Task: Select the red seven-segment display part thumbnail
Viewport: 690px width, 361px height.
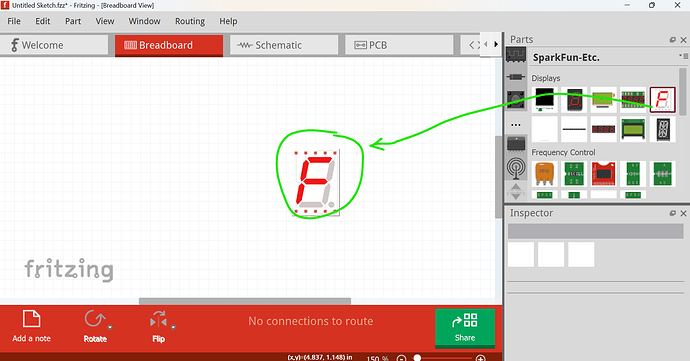Action: coord(662,99)
